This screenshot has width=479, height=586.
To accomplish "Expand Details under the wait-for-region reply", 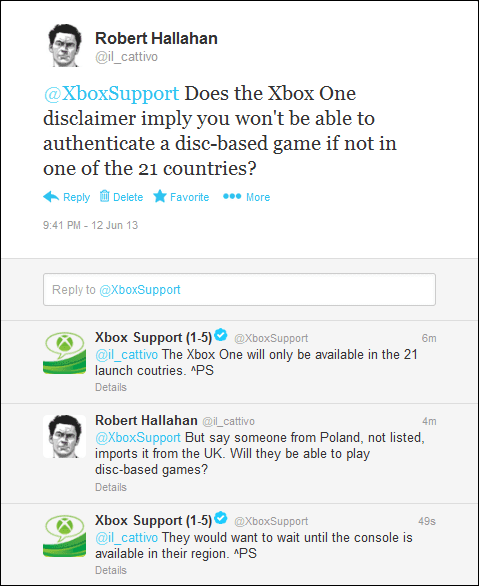I will [111, 570].
